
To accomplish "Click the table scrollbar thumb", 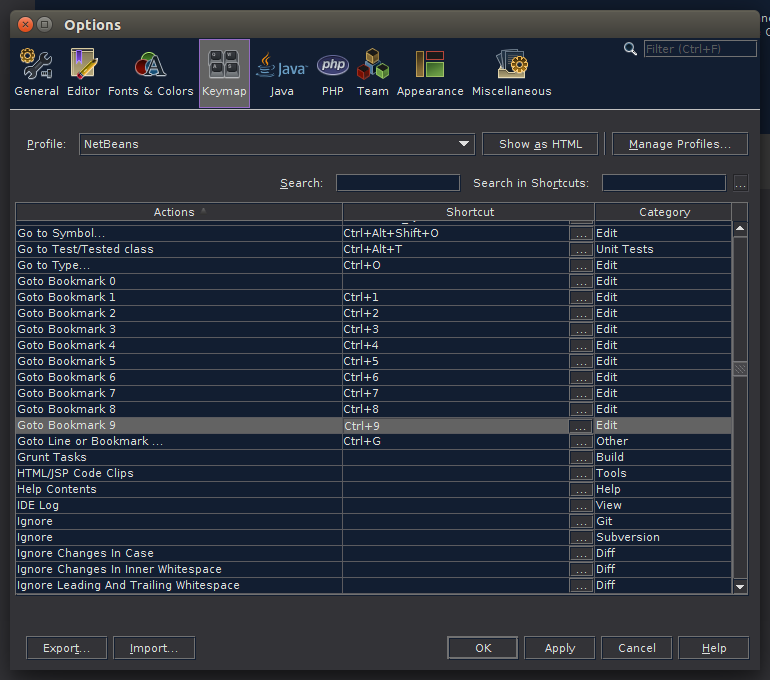I will tap(740, 369).
